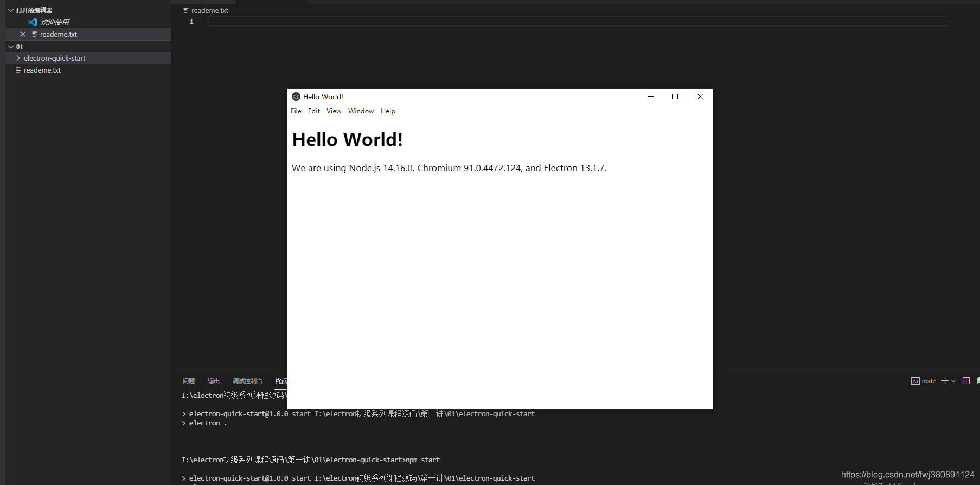Open Window menu in Hello World window

(361, 111)
